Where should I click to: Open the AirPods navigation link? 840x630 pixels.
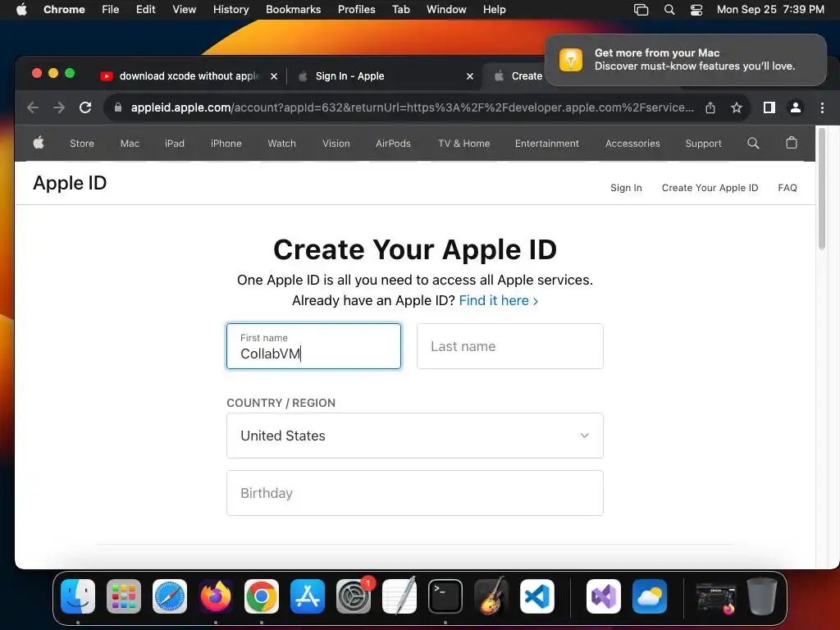click(x=393, y=144)
